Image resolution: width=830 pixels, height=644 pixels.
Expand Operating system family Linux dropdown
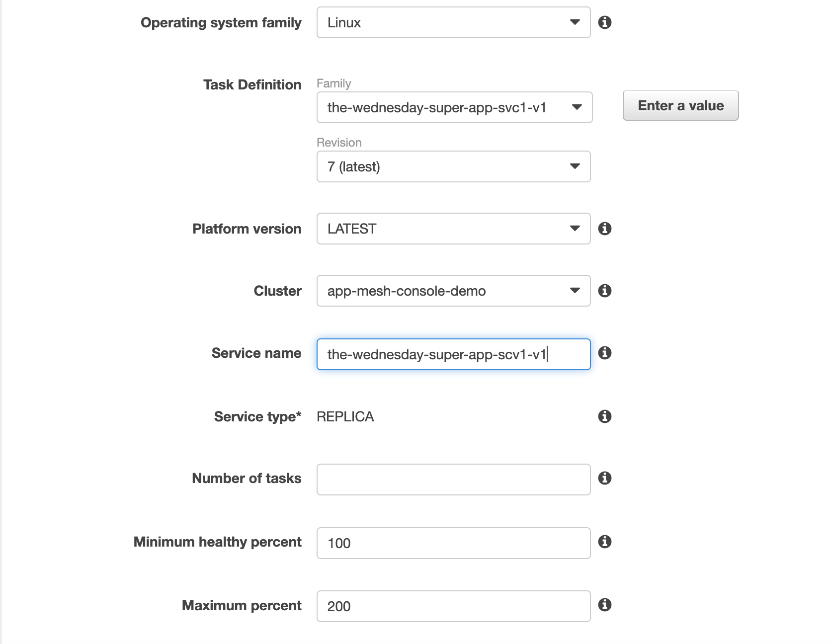(453, 22)
